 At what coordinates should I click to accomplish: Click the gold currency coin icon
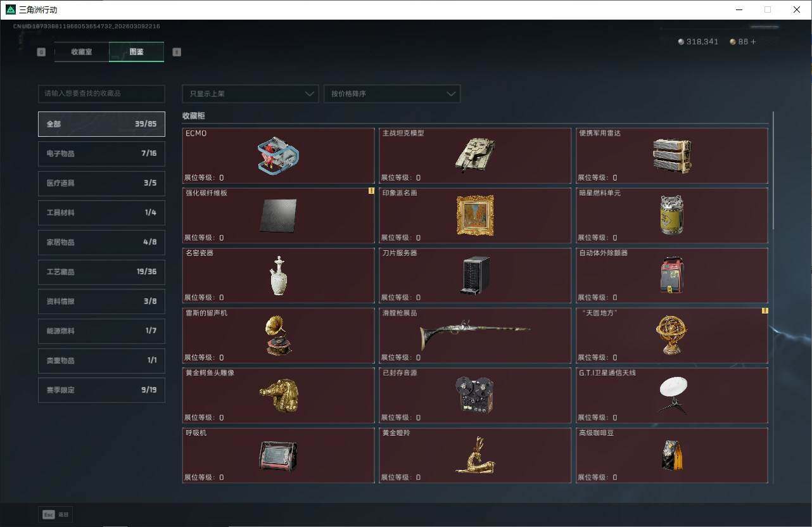click(x=733, y=42)
